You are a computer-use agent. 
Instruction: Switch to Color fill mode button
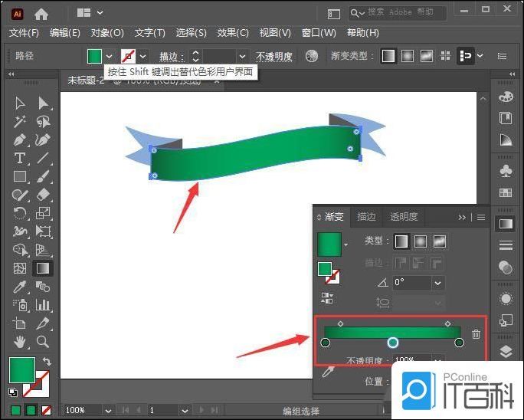(16, 410)
